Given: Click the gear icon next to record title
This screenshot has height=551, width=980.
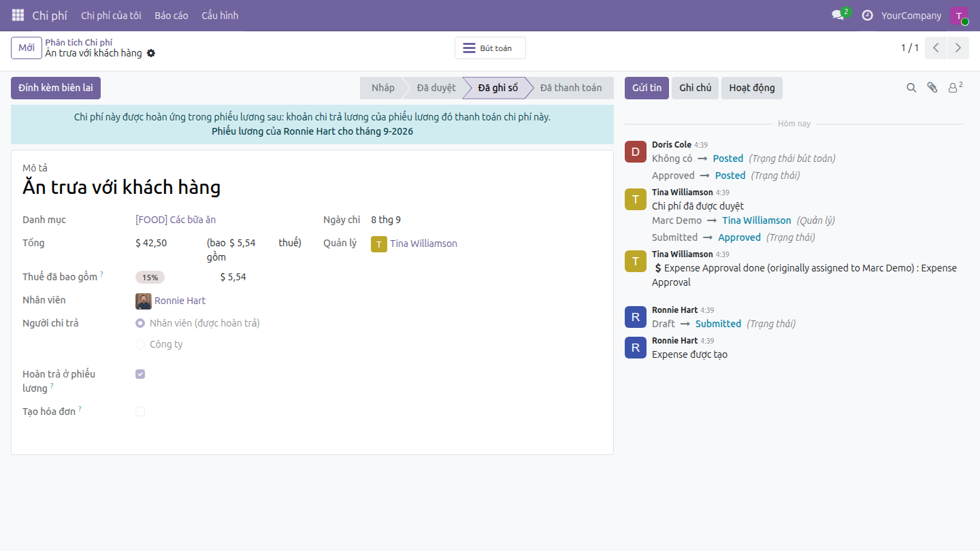Looking at the screenshot, I should [151, 53].
